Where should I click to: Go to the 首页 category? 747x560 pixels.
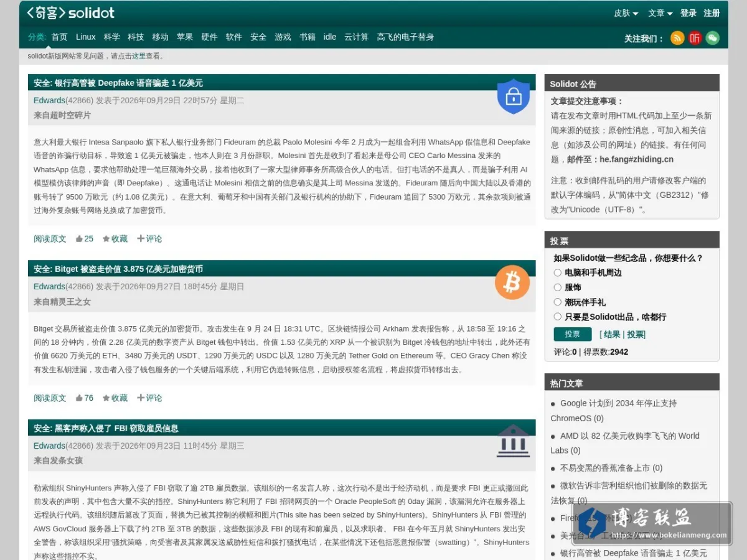60,37
